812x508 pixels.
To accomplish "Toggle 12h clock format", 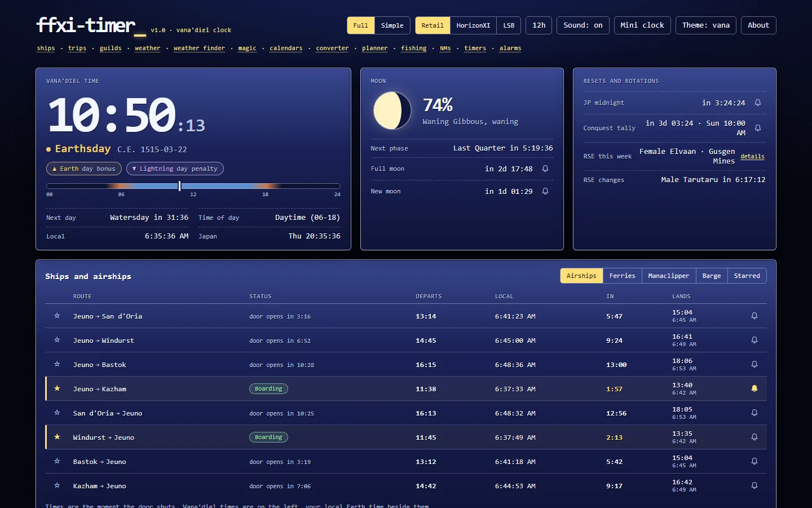I will click(x=539, y=25).
